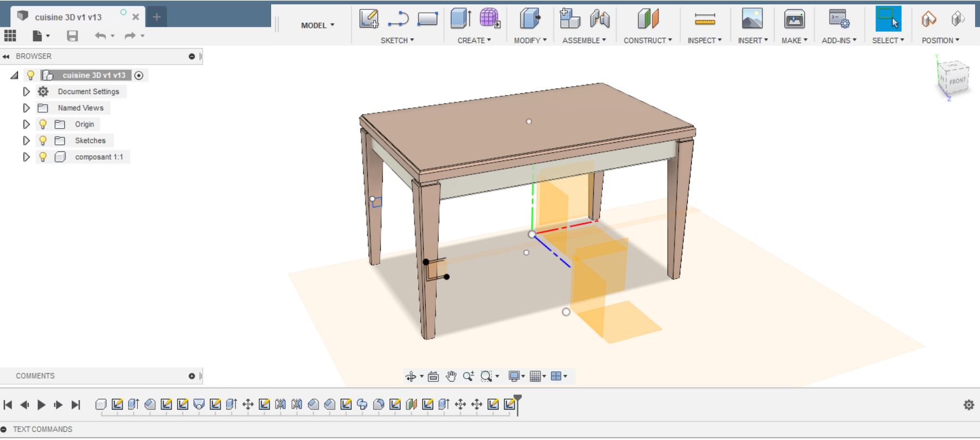Collapse the cuisine 3D v1 v13 root node
The width and height of the screenshot is (980, 440).
(15, 75)
